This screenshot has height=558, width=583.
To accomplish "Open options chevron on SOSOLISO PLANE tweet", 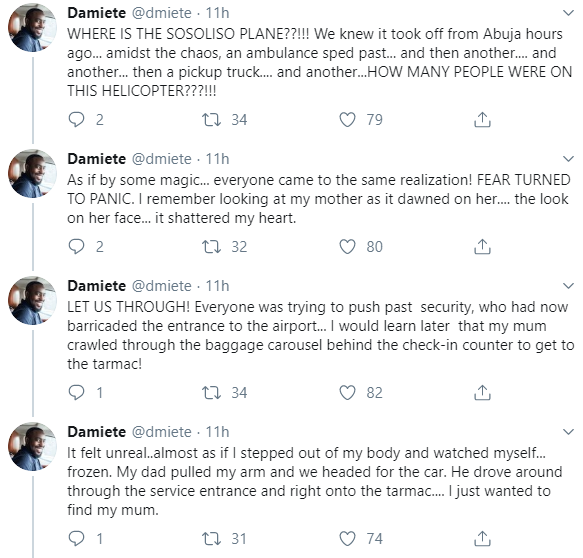I will [x=568, y=13].
